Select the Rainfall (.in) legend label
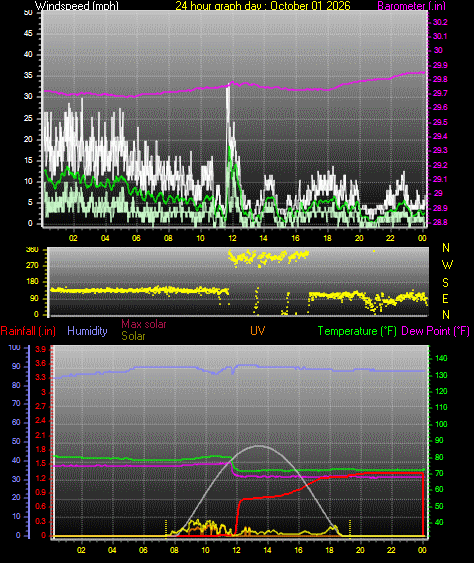This screenshot has width=474, height=563. (x=28, y=331)
